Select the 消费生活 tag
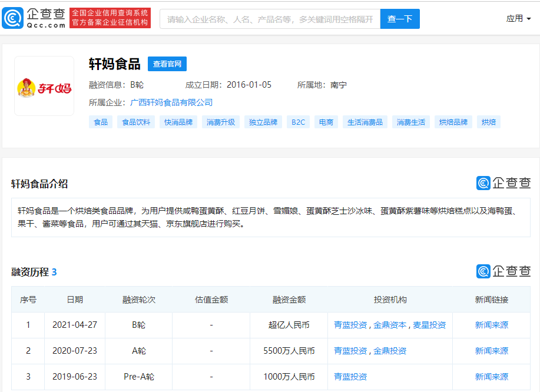This screenshot has width=540, height=392. point(411,122)
